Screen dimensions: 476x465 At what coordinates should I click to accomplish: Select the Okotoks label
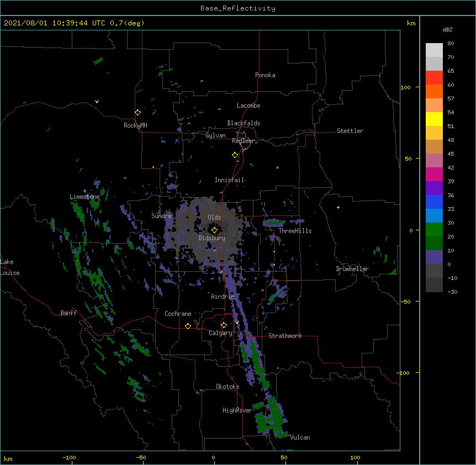[228, 387]
